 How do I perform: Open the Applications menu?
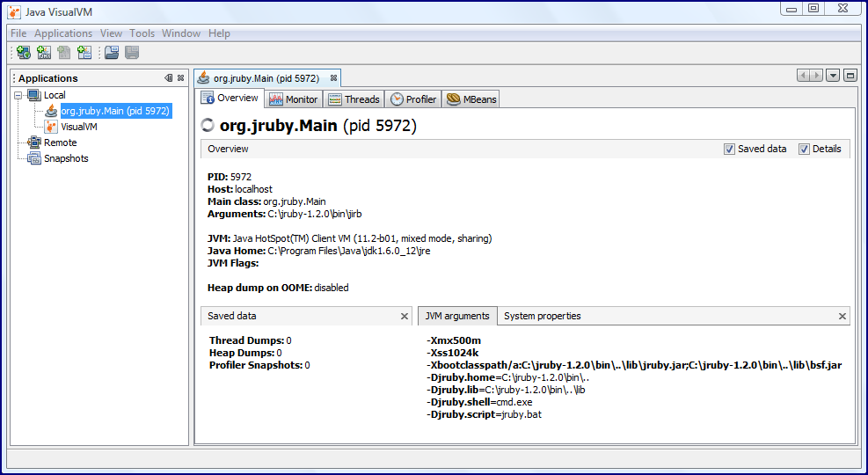tap(63, 33)
